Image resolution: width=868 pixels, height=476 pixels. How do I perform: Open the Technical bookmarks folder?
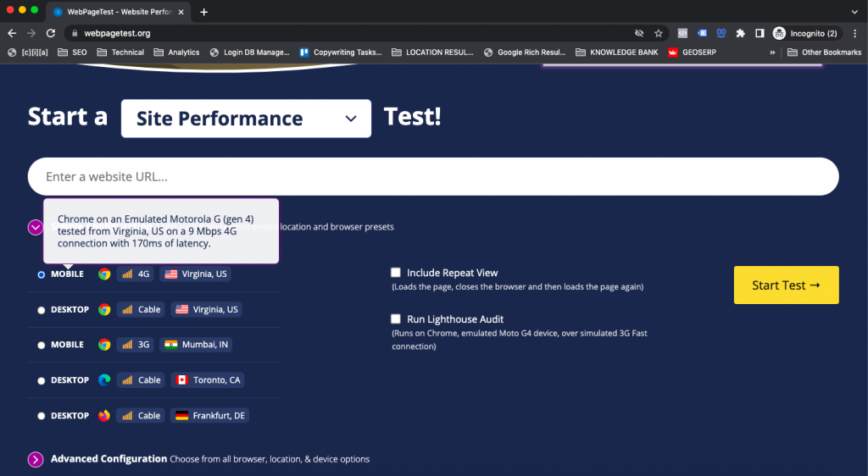click(x=120, y=53)
